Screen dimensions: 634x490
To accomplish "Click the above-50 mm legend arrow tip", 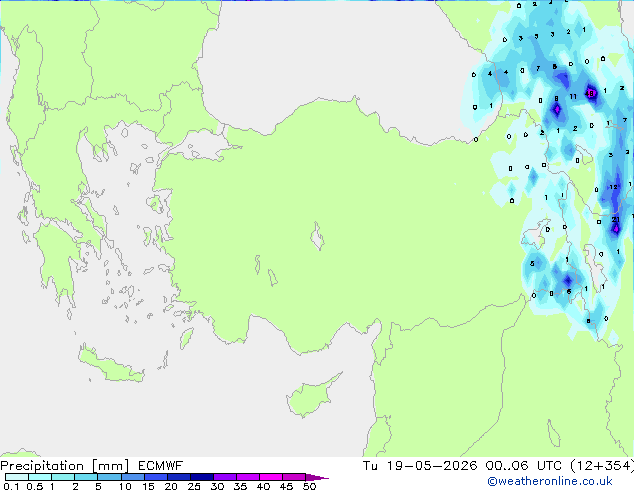I will tap(317, 477).
